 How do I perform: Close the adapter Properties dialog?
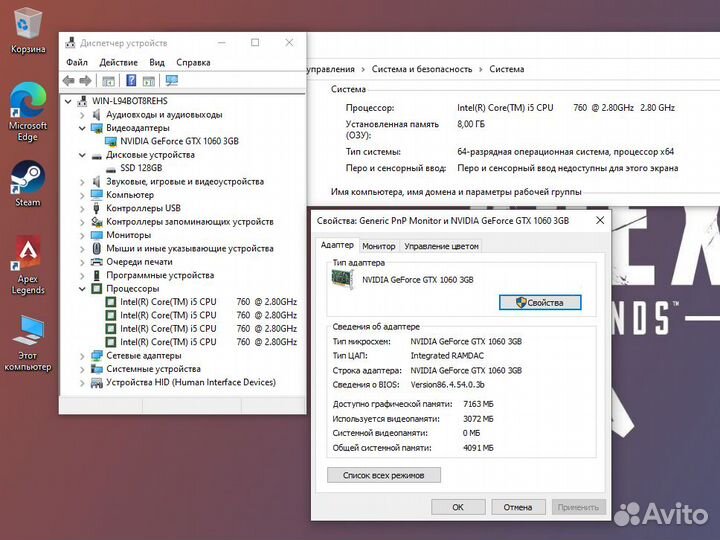(600, 220)
